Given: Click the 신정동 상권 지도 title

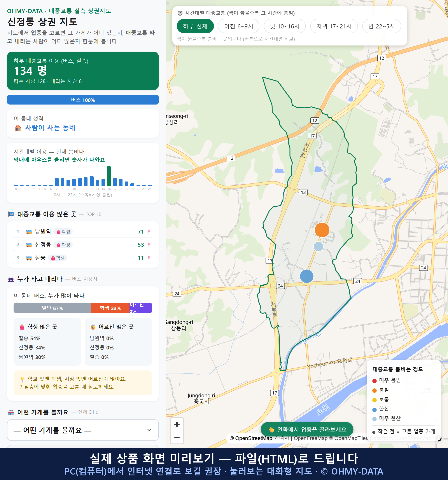Looking at the screenshot, I should [x=42, y=22].
